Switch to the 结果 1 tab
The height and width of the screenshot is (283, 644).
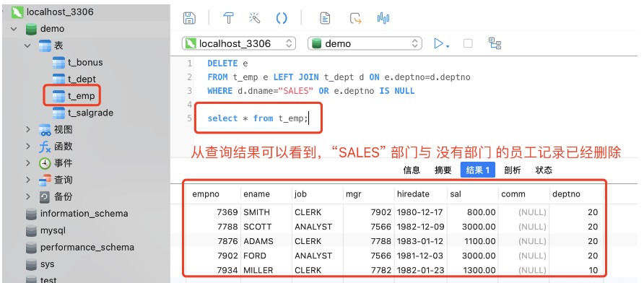(x=478, y=170)
